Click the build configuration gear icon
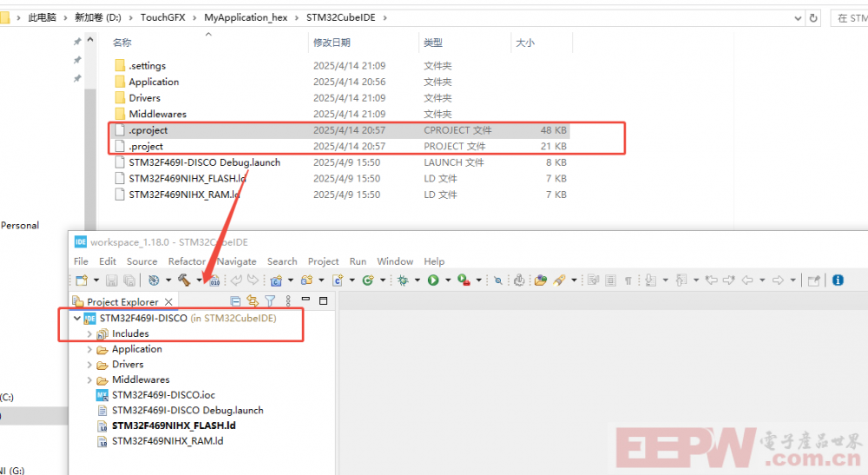 tap(154, 280)
